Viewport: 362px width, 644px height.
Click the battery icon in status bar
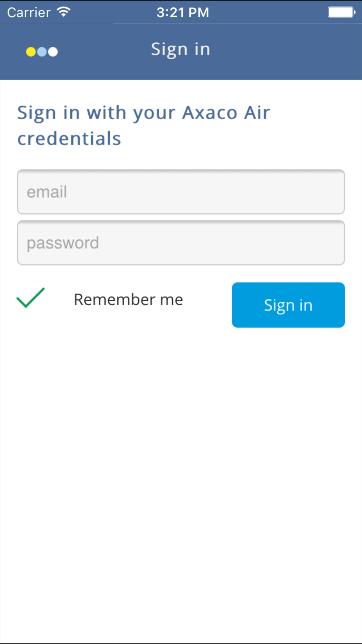coord(341,12)
